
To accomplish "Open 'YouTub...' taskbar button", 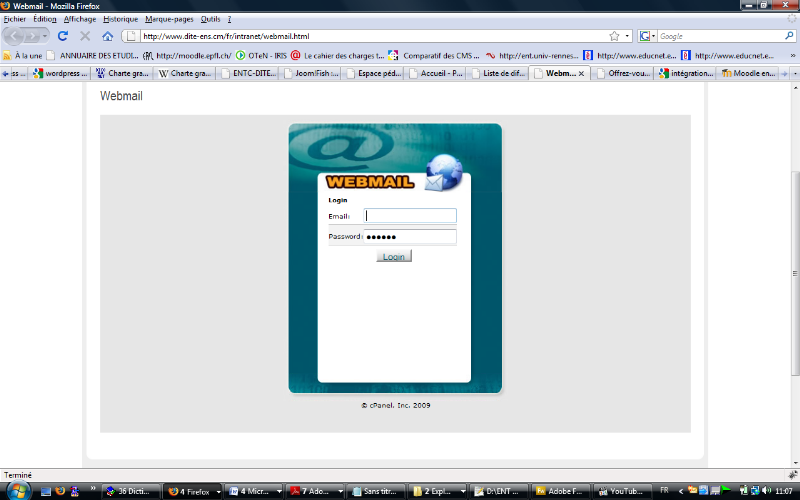I will click(x=621, y=491).
